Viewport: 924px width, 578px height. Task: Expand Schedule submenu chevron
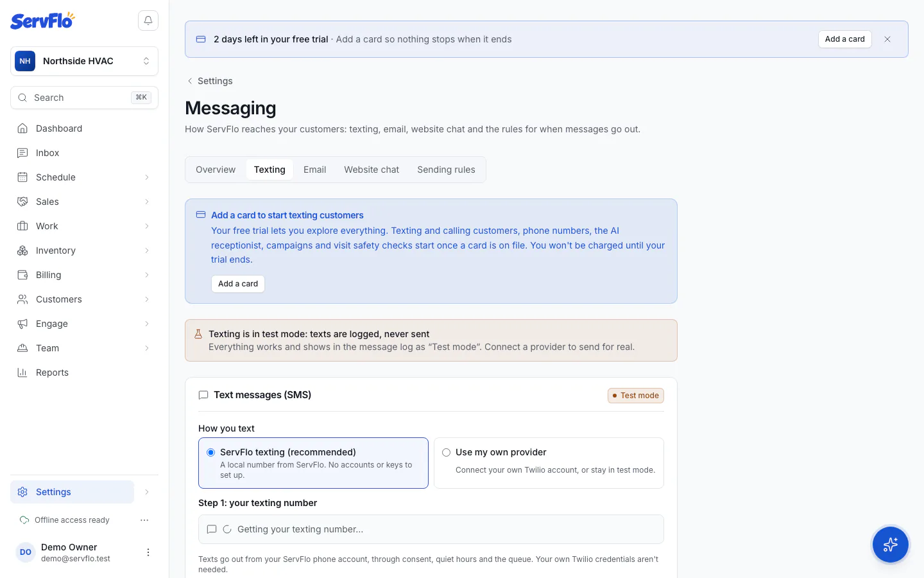tap(147, 177)
